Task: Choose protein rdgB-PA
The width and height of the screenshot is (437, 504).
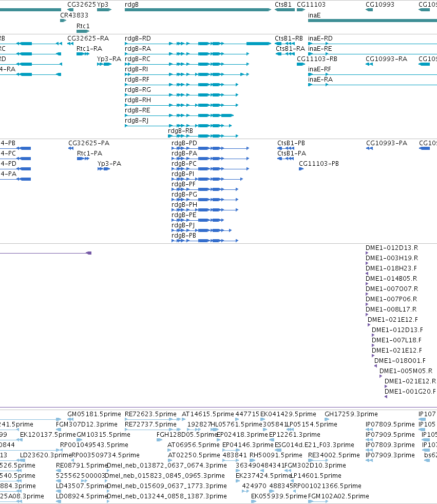Action: (184, 153)
